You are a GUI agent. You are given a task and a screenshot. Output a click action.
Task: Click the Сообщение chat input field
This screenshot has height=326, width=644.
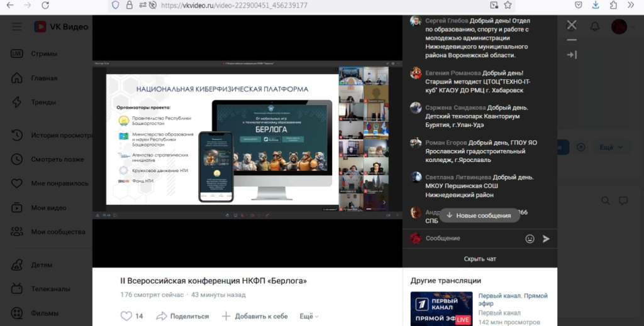(472, 239)
